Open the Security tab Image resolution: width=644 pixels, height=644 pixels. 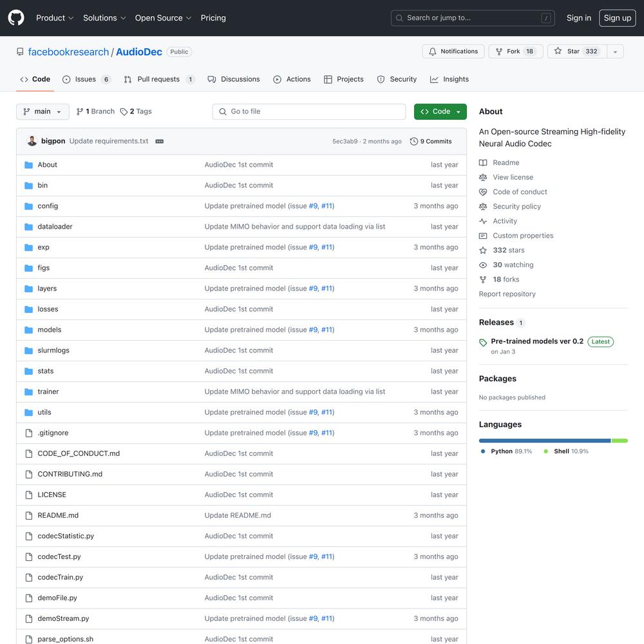[x=397, y=79]
